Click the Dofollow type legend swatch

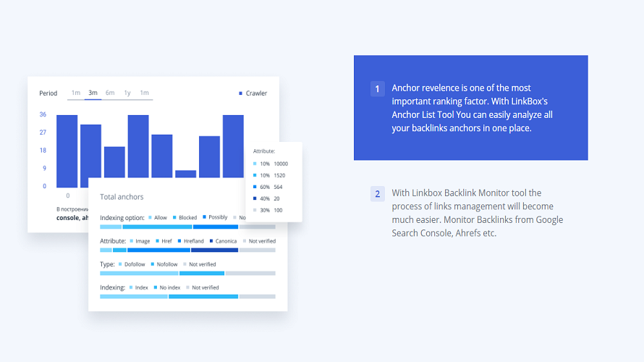click(x=120, y=264)
